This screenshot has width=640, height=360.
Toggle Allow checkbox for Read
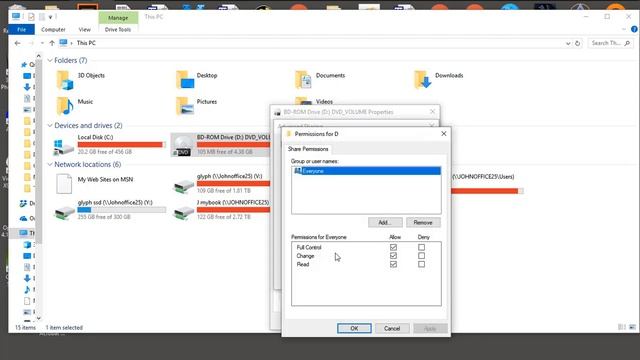(393, 264)
